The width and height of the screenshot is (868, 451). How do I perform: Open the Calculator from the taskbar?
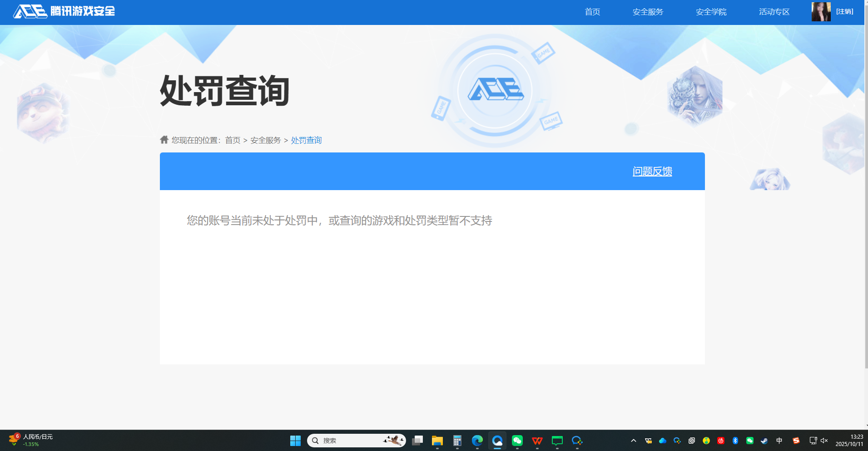click(457, 440)
